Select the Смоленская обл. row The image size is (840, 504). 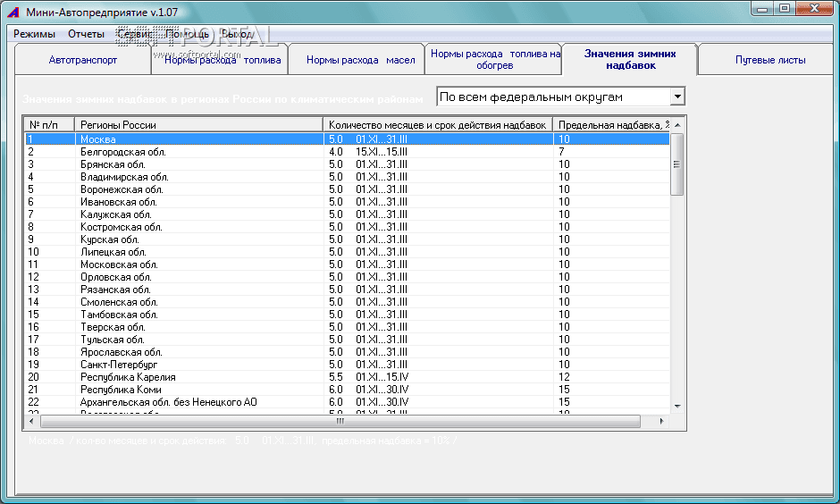pos(347,301)
